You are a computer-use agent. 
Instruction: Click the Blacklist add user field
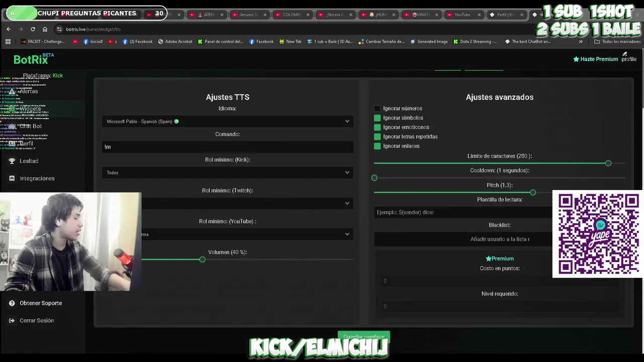click(463, 239)
